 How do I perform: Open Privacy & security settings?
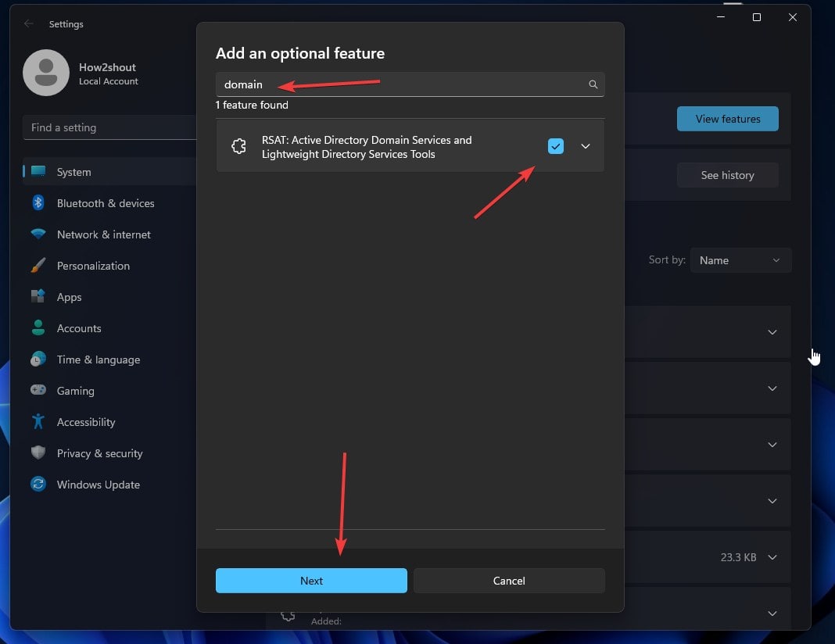(x=109, y=453)
